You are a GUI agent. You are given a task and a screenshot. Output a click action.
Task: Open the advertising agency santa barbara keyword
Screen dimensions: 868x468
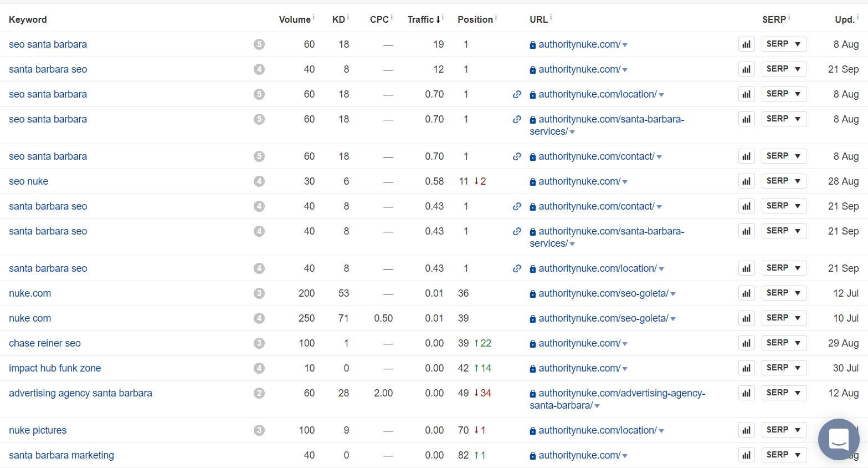[80, 393]
